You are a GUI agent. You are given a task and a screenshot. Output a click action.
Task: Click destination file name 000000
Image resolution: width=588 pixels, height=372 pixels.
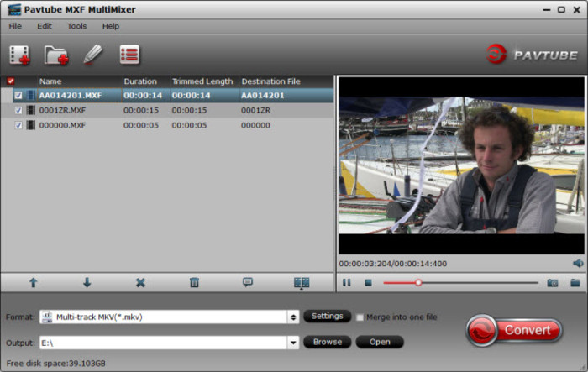tap(255, 125)
